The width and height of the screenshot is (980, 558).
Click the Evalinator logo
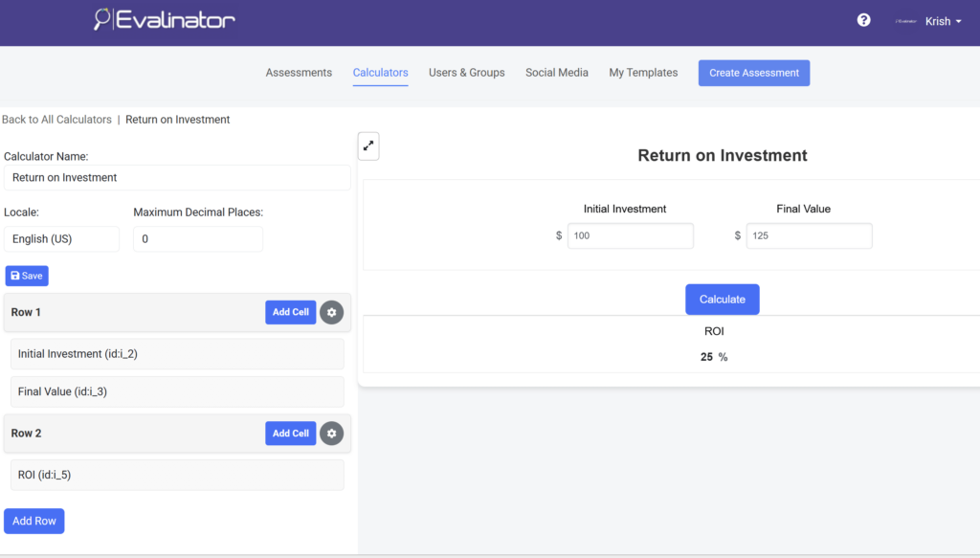click(x=165, y=19)
